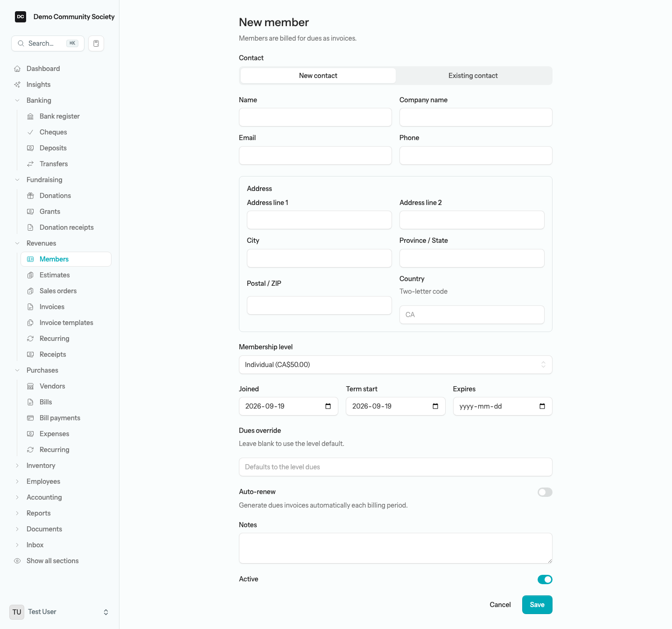The width and height of the screenshot is (672, 629).
Task: Click the Sales orders icon
Action: (30, 291)
